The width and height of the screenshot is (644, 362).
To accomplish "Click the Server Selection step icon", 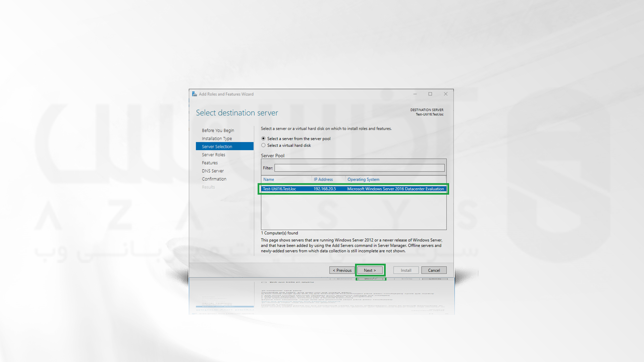I will 216,146.
